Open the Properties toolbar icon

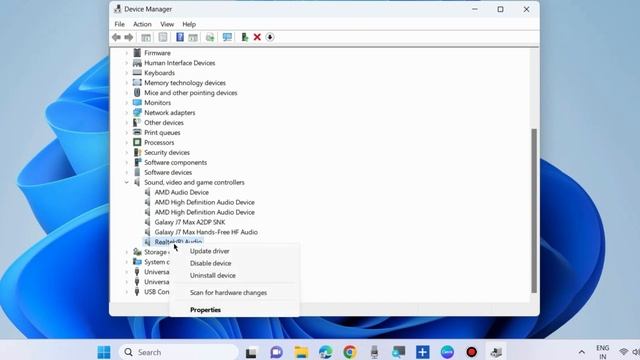[x=163, y=37]
